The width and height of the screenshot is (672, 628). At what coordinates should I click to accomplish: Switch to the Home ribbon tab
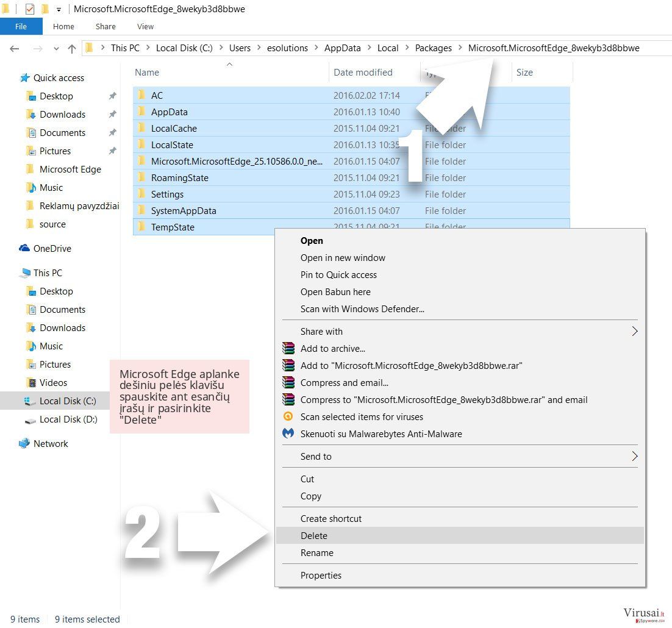(63, 26)
